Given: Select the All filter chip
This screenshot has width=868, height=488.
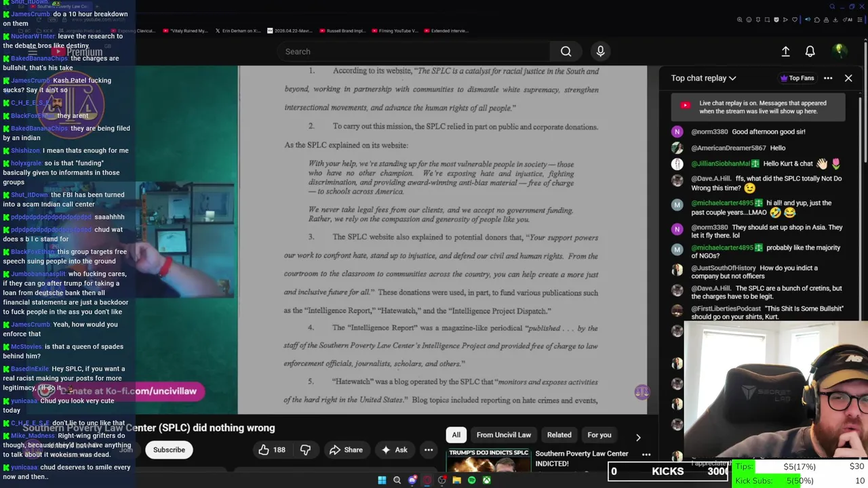Looking at the screenshot, I should (x=456, y=435).
